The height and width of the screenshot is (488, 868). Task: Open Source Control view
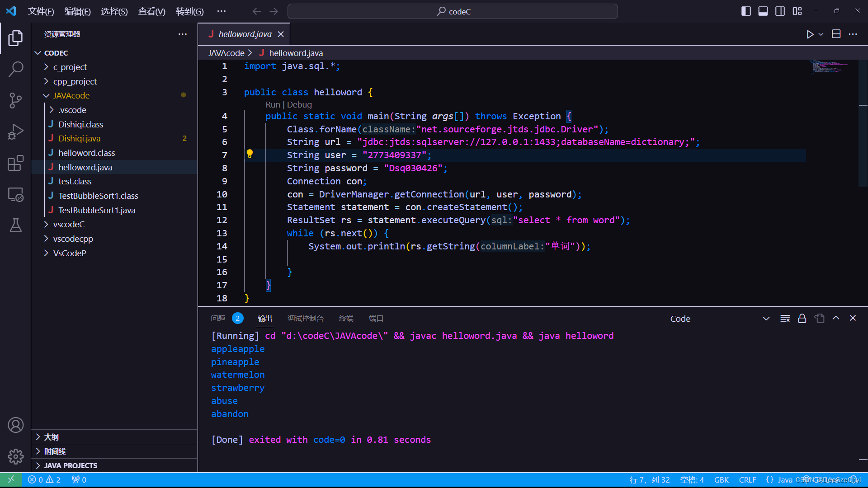coord(16,100)
